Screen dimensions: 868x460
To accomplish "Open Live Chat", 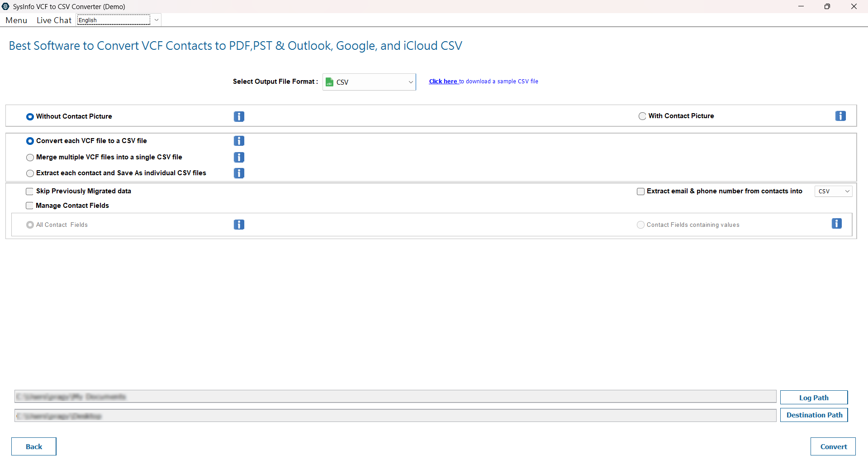I will tap(54, 20).
